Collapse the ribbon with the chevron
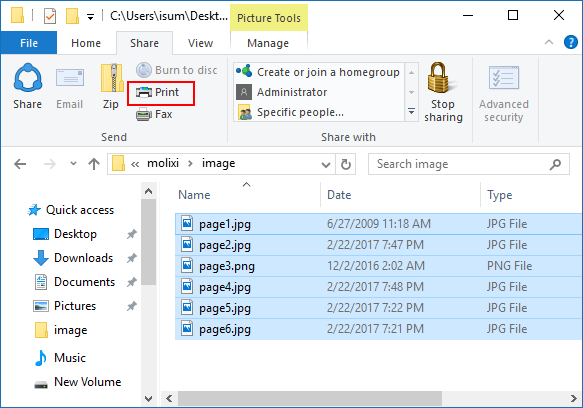Image resolution: width=583 pixels, height=408 pixels. 549,42
